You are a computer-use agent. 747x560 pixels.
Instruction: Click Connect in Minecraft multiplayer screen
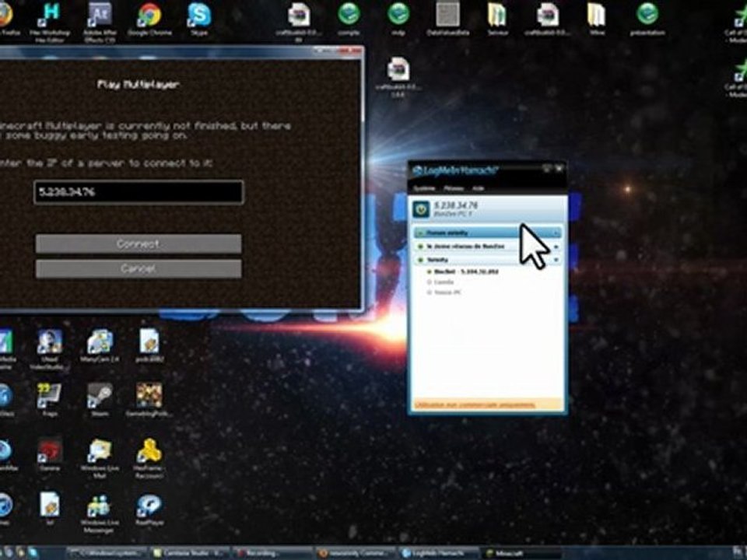139,243
